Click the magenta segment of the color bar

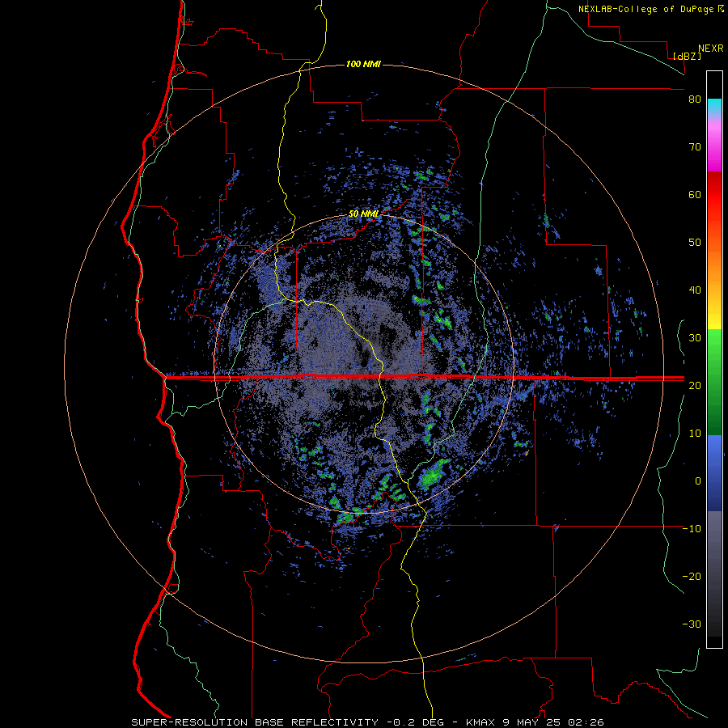click(714, 149)
